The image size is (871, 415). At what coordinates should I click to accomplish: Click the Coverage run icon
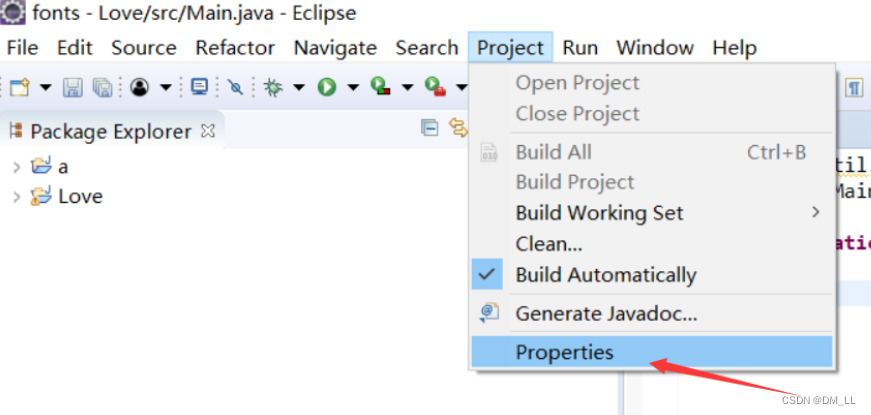[x=381, y=87]
